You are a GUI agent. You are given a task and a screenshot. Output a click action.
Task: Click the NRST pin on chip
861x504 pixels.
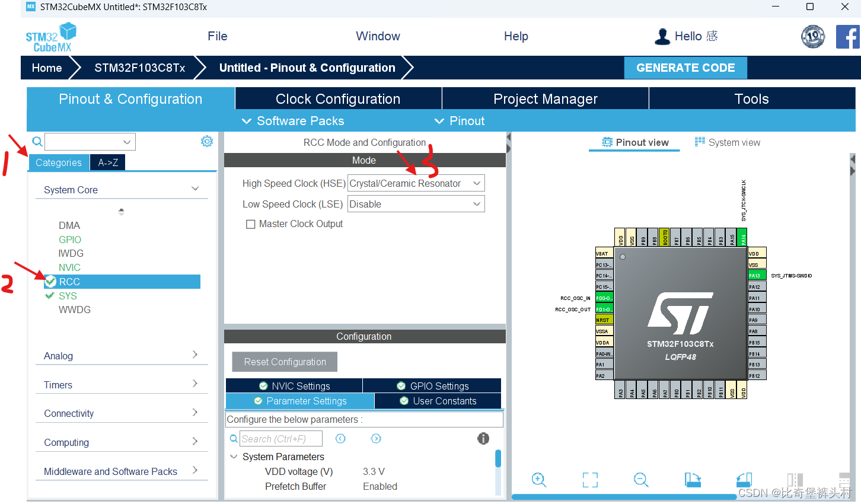[604, 320]
